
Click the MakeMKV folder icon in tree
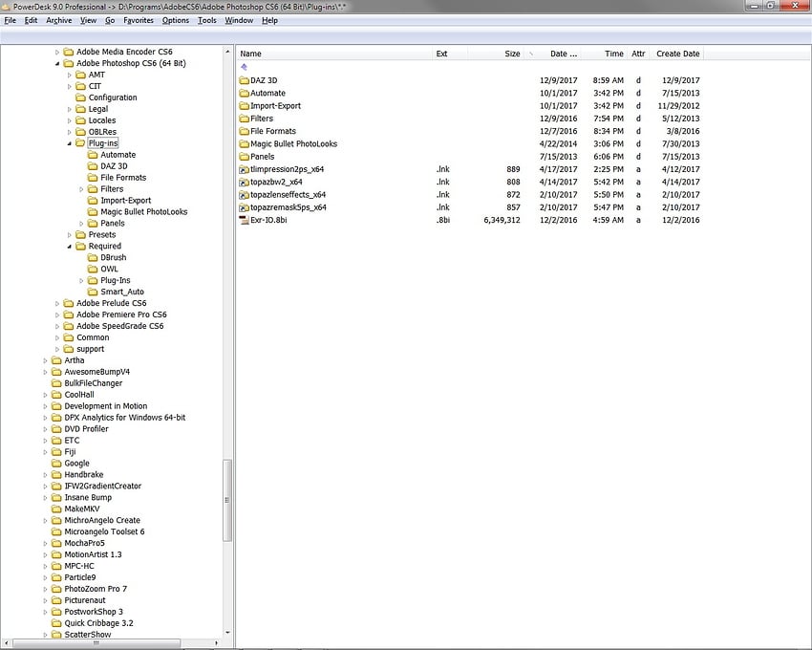click(56, 509)
